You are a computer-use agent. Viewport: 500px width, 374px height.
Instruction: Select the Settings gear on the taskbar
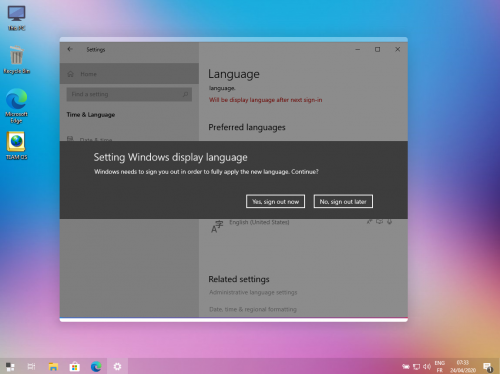[117, 367]
